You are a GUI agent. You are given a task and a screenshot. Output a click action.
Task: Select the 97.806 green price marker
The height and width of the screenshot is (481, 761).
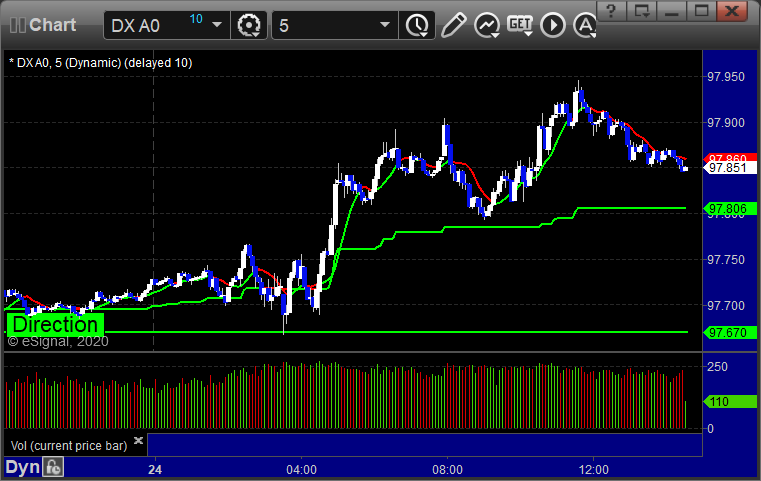pos(730,209)
